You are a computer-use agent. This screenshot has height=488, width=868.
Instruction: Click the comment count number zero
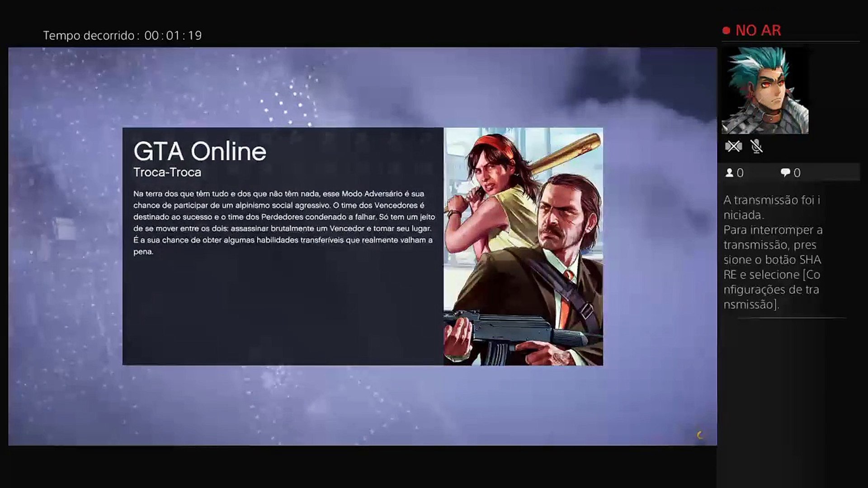(x=797, y=173)
